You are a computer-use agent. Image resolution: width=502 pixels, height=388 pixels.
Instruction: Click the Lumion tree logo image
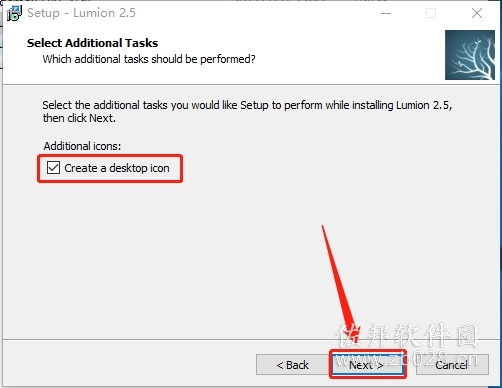point(470,55)
